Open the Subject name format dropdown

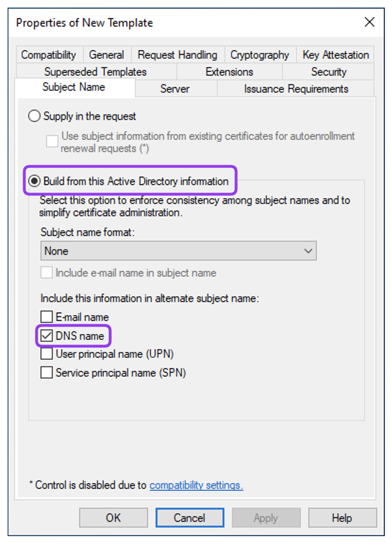coord(178,251)
